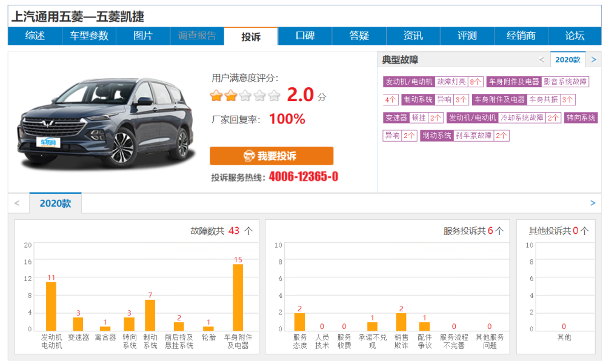Click the 配件争议 bar
The image size is (606, 364).
[424, 326]
